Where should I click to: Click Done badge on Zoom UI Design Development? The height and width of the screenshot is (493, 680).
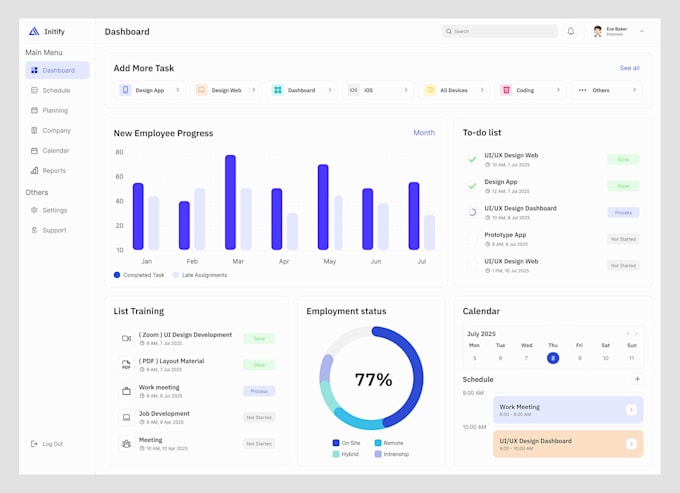click(x=259, y=338)
